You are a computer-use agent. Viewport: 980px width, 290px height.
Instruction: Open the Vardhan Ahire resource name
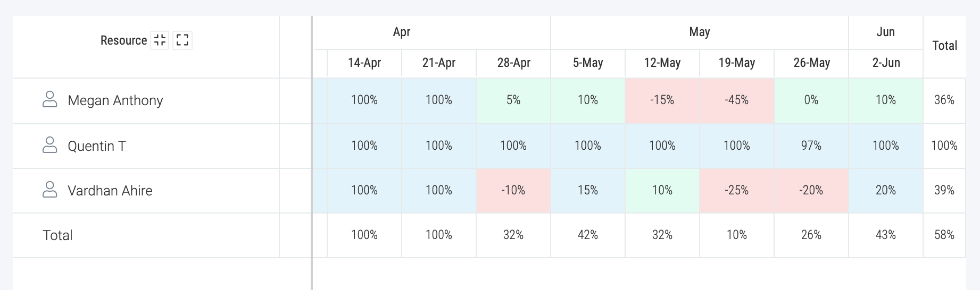[x=110, y=191]
